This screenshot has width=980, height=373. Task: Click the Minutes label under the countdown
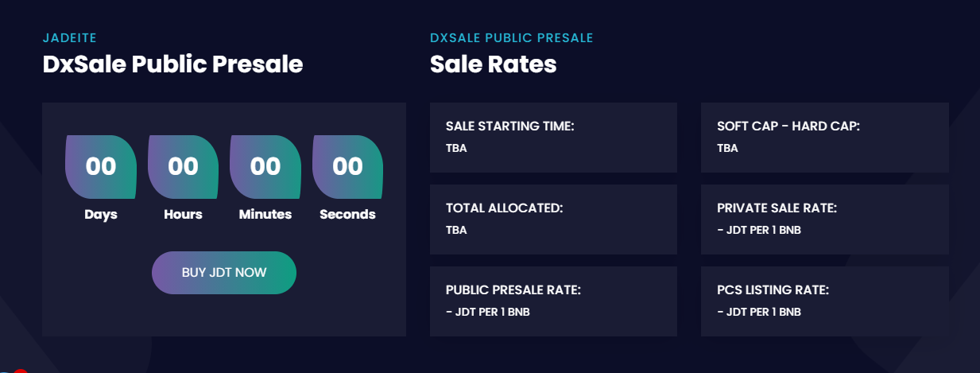click(x=265, y=215)
